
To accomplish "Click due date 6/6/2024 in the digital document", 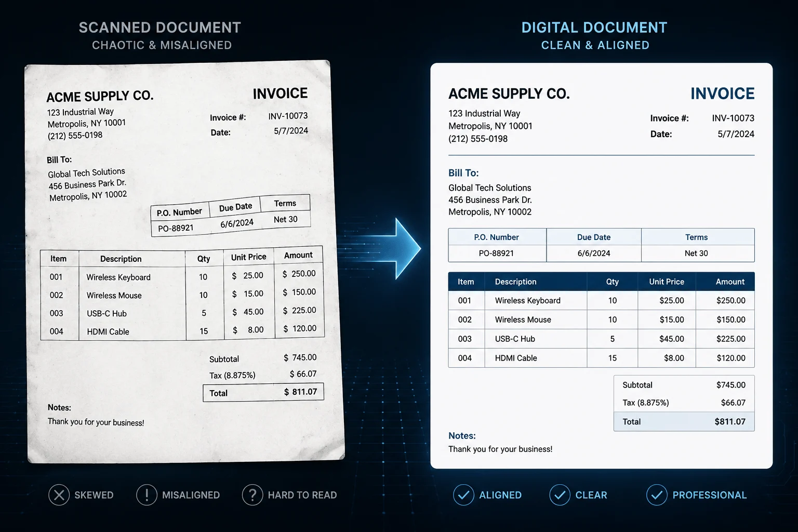I will (x=594, y=253).
